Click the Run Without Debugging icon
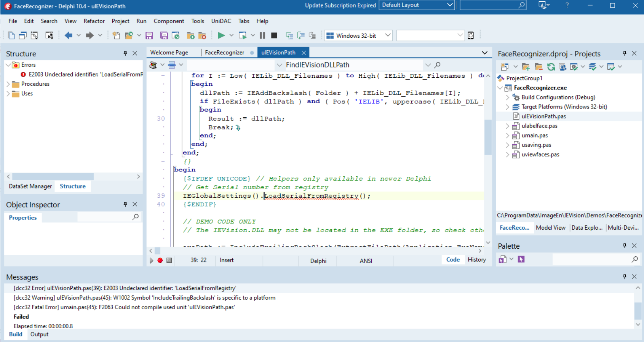 (243, 35)
